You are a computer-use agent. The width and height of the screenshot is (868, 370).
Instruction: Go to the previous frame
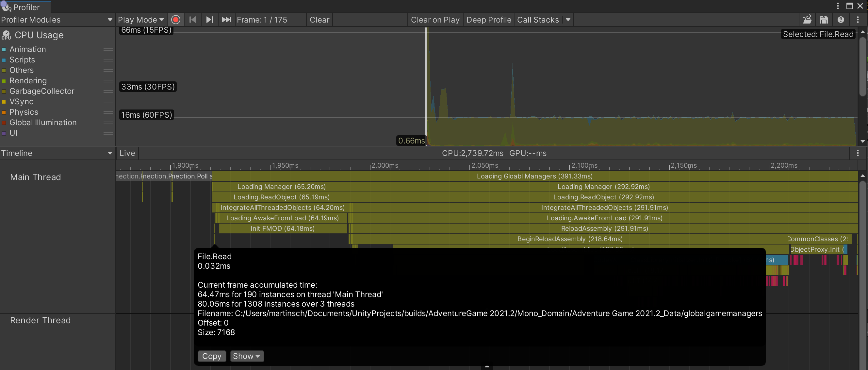(x=193, y=20)
